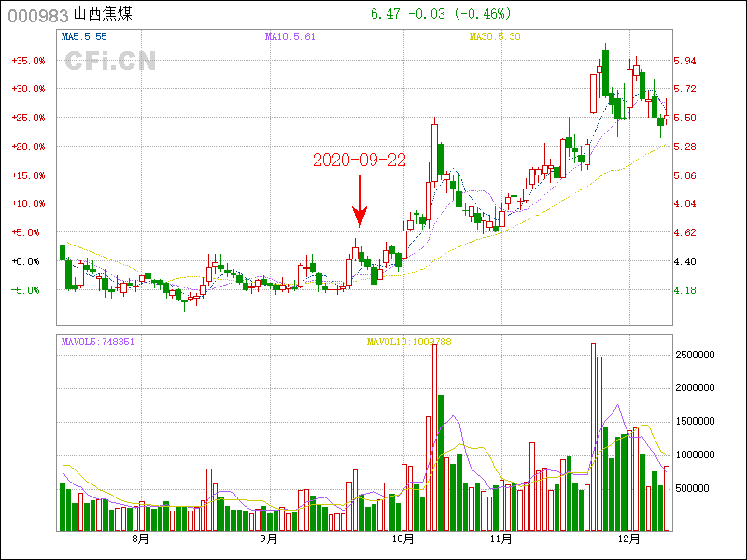
Task: Click the 5.94 price axis label
Action: [684, 61]
